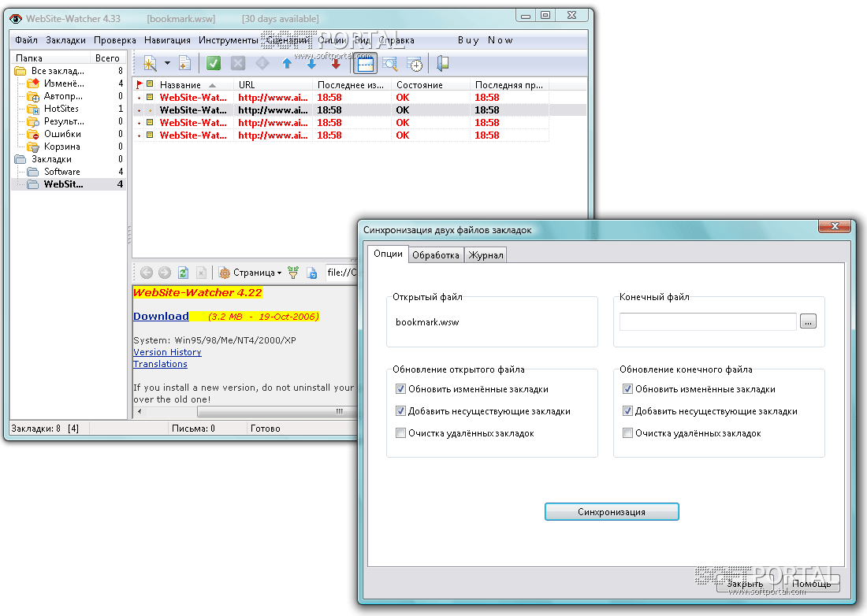
Task: Click the magnifier search toolbar icon
Action: click(x=390, y=64)
